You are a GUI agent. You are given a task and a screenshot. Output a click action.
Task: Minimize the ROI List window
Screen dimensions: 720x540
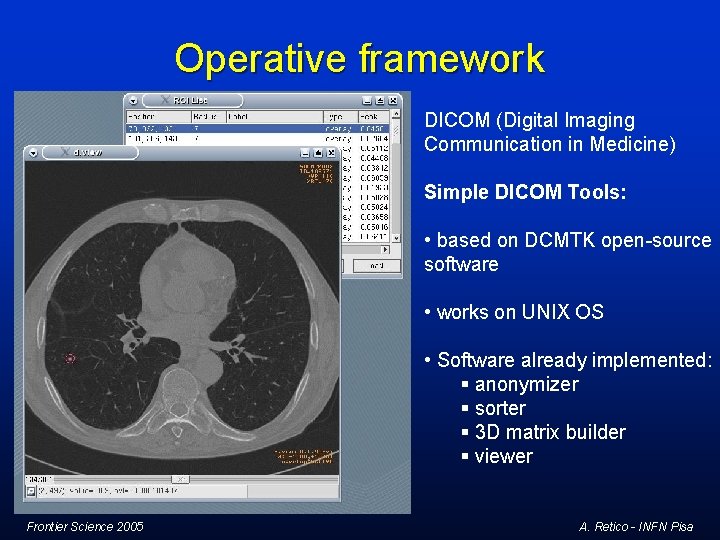(x=367, y=101)
